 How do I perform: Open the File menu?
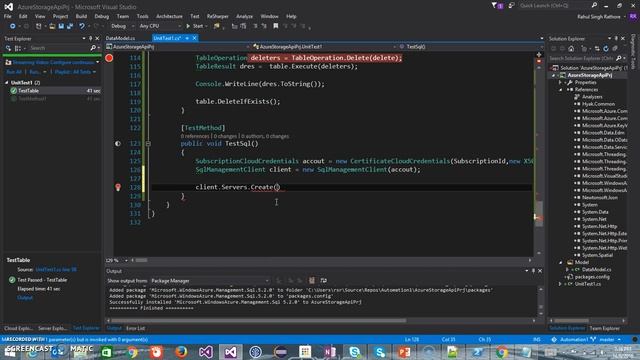(8, 16)
